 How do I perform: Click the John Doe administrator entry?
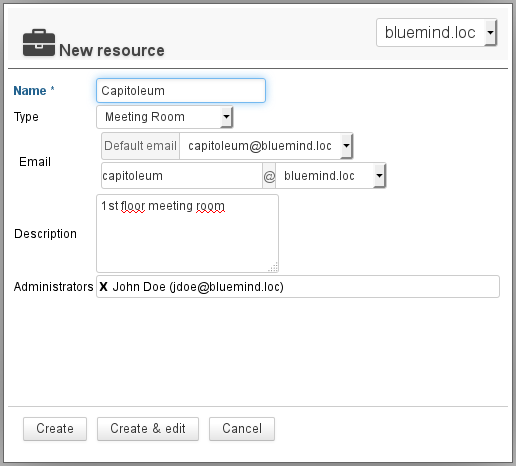[x=198, y=287]
